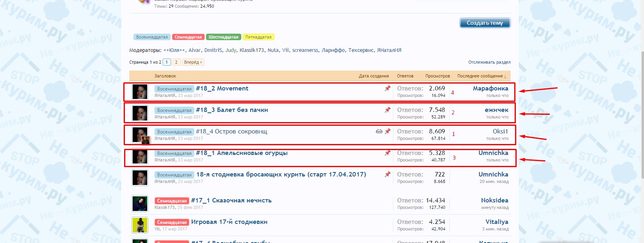Click Восемнадцатая tag on #18_3 Балет row

tap(174, 110)
